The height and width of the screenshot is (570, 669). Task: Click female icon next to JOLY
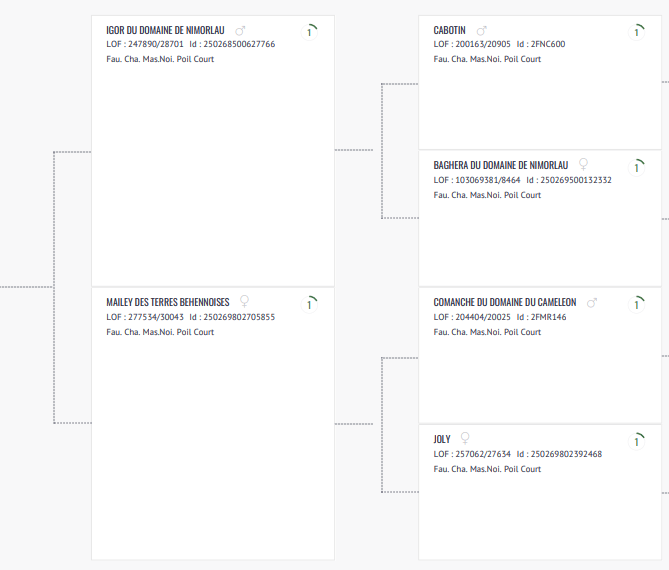[x=465, y=438]
